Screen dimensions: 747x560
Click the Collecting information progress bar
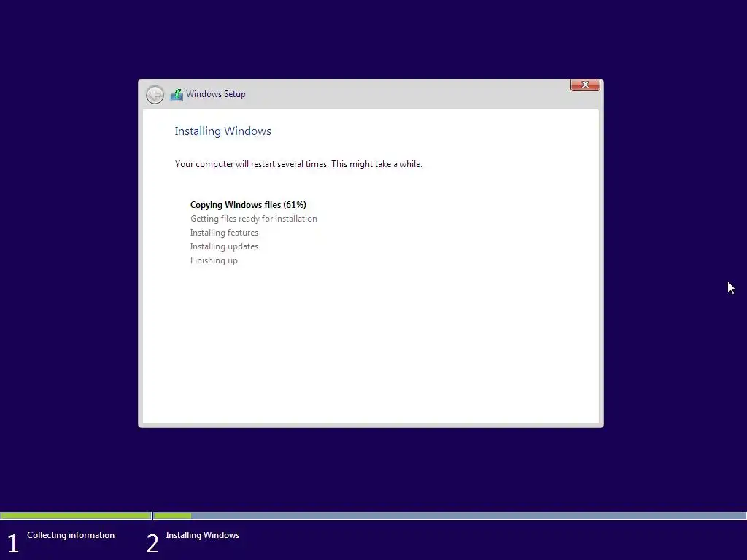tap(76, 516)
